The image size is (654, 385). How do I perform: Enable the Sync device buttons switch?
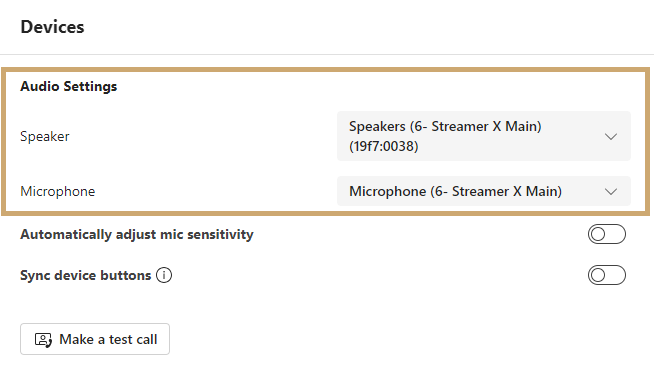pos(606,275)
